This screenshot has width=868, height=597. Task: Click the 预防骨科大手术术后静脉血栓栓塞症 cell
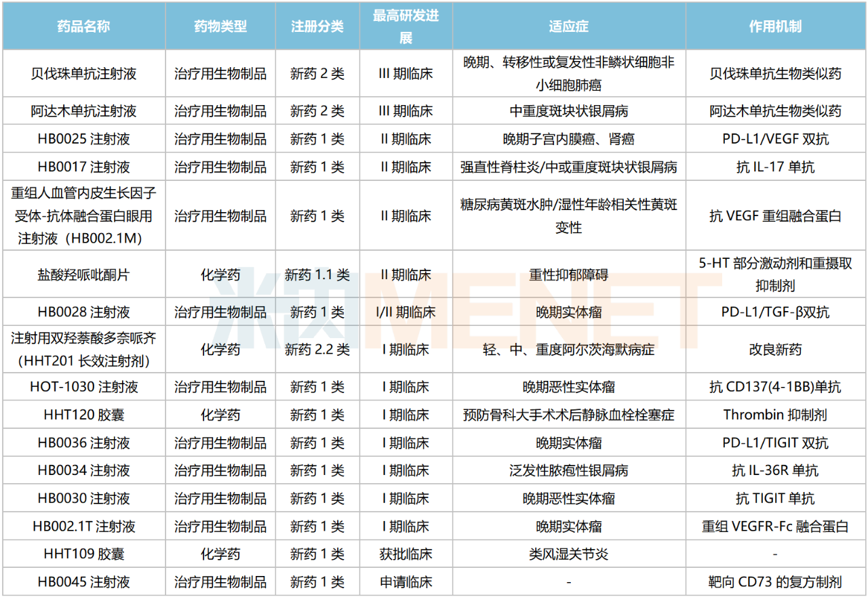tap(569, 415)
